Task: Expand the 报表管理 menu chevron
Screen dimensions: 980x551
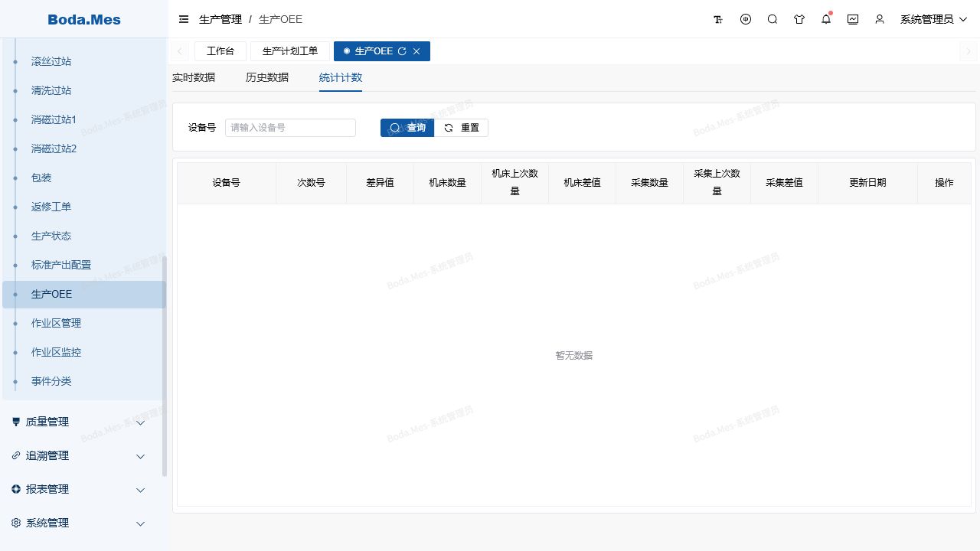Action: (140, 490)
